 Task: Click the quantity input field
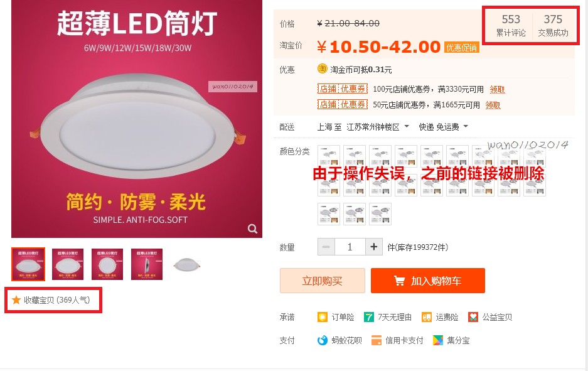point(350,247)
